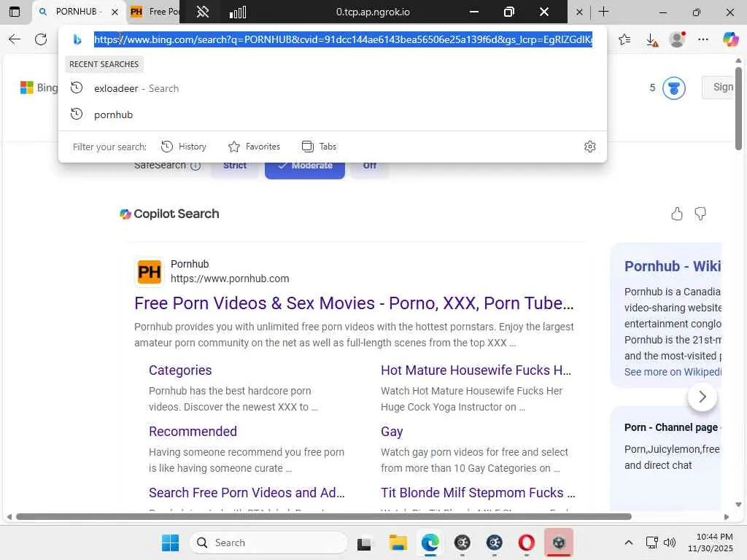
Task: Open the main Free Porn Videos result title
Action: point(354,303)
